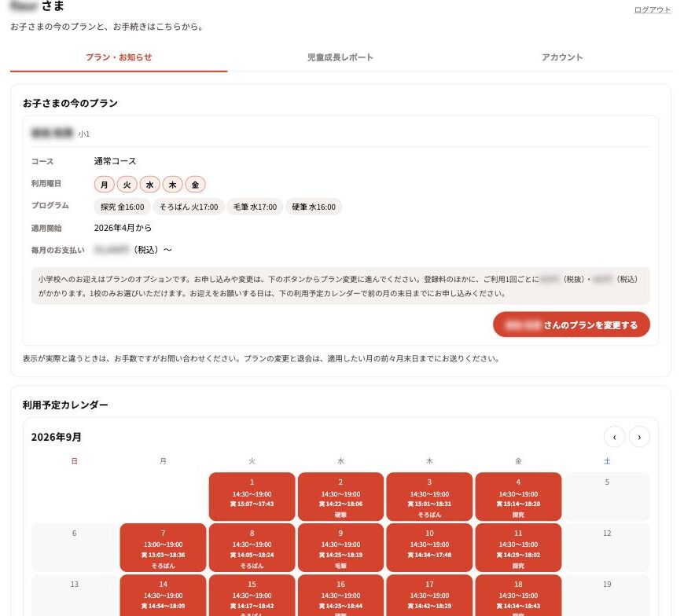Click the 小1 grade label
The image size is (684, 616).
pyautogui.click(x=84, y=134)
